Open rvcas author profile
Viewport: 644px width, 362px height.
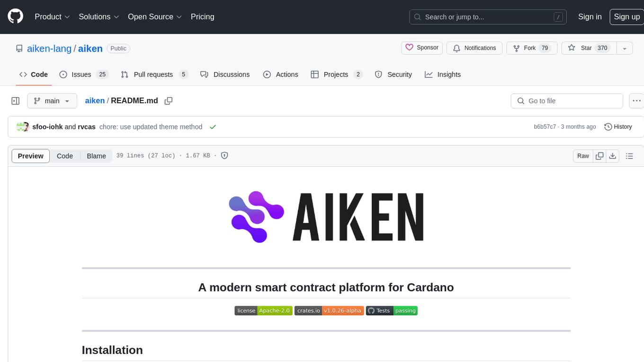(87, 127)
